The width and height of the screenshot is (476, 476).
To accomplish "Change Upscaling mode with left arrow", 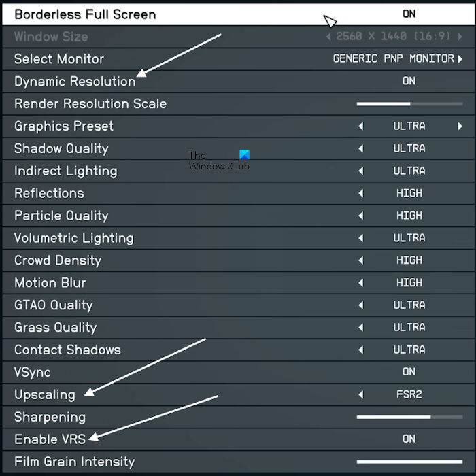I will point(361,395).
